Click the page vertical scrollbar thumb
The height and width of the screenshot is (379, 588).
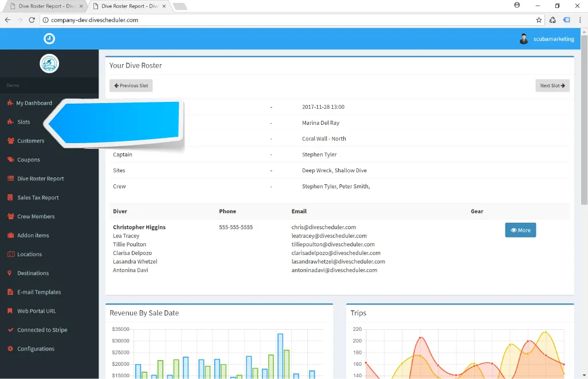(584, 120)
